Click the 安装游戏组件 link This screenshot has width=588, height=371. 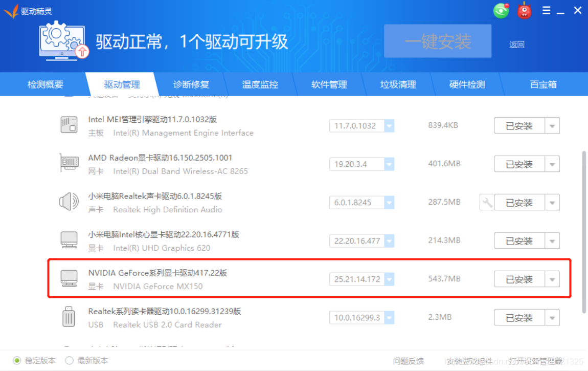coord(469,361)
